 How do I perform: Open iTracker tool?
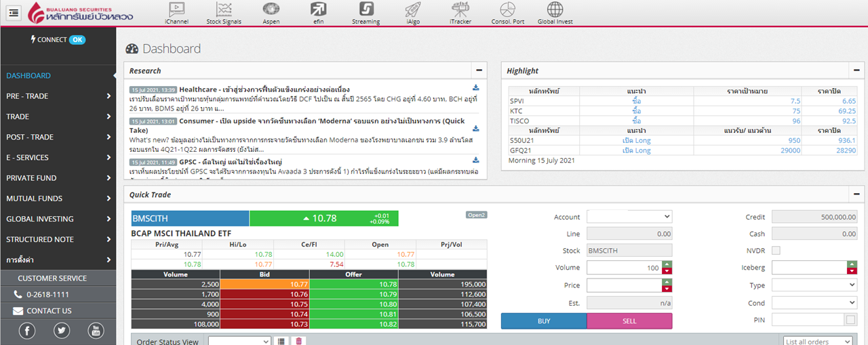pos(460,13)
